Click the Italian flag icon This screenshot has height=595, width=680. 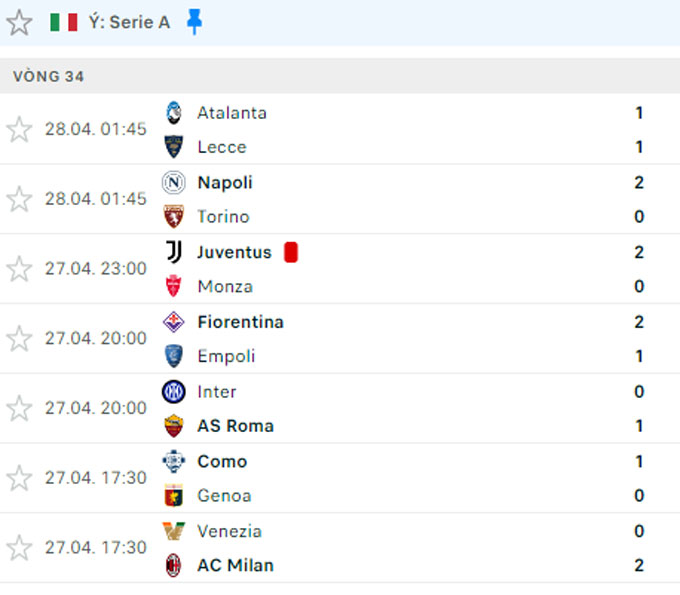pyautogui.click(x=64, y=22)
